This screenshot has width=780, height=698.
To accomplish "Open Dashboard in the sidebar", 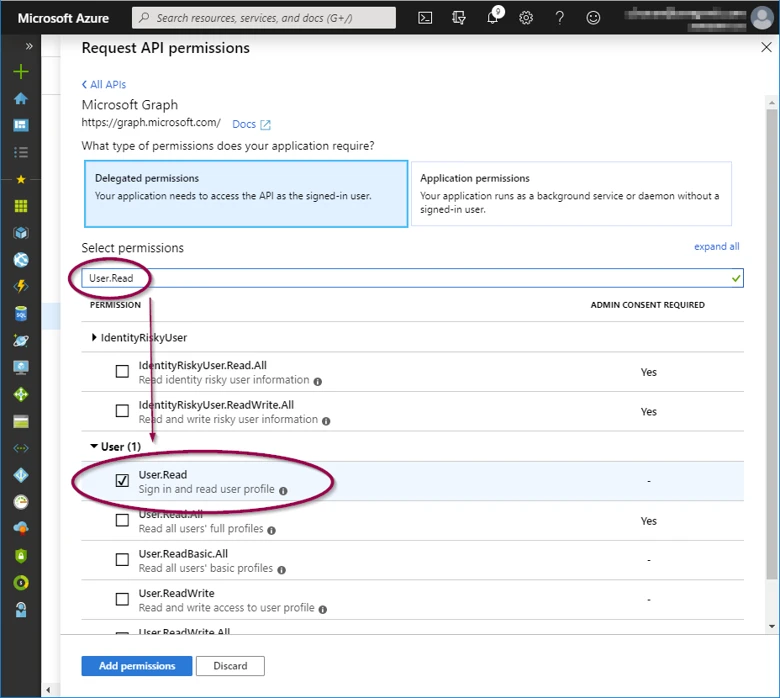I will click(21, 125).
